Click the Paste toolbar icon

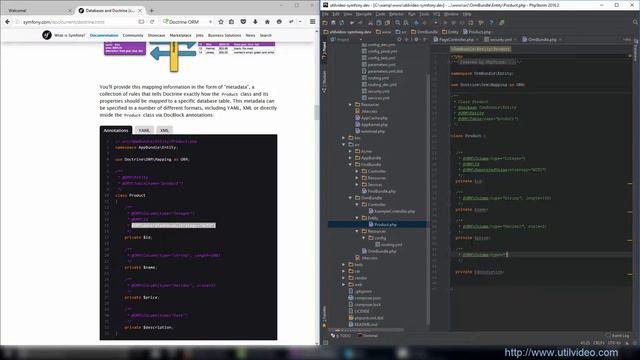[387, 23]
